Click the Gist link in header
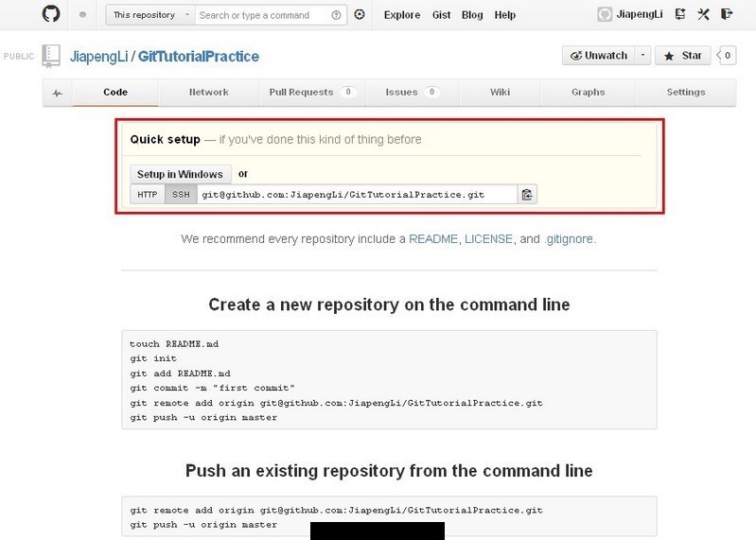The height and width of the screenshot is (540, 756). pos(441,15)
